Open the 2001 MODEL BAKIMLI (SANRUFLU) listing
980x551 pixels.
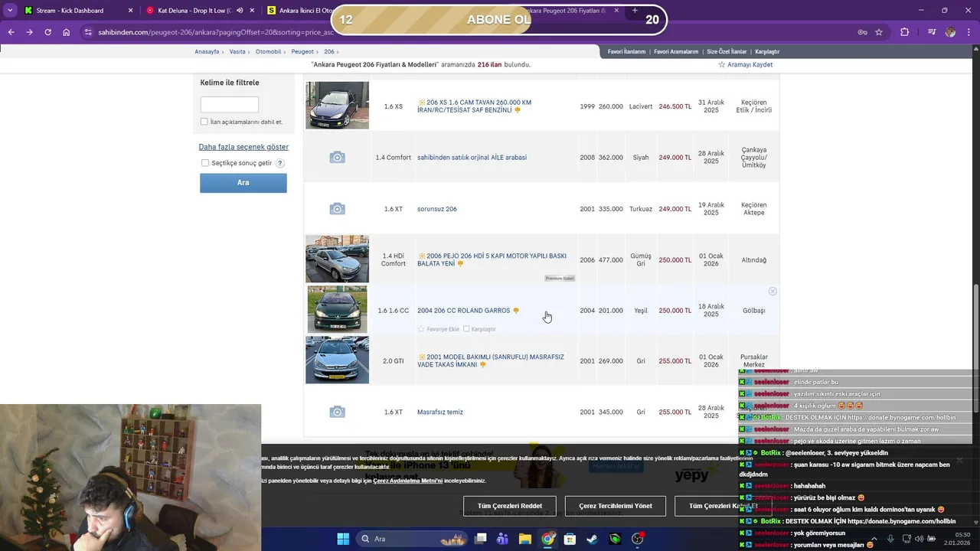click(x=491, y=360)
